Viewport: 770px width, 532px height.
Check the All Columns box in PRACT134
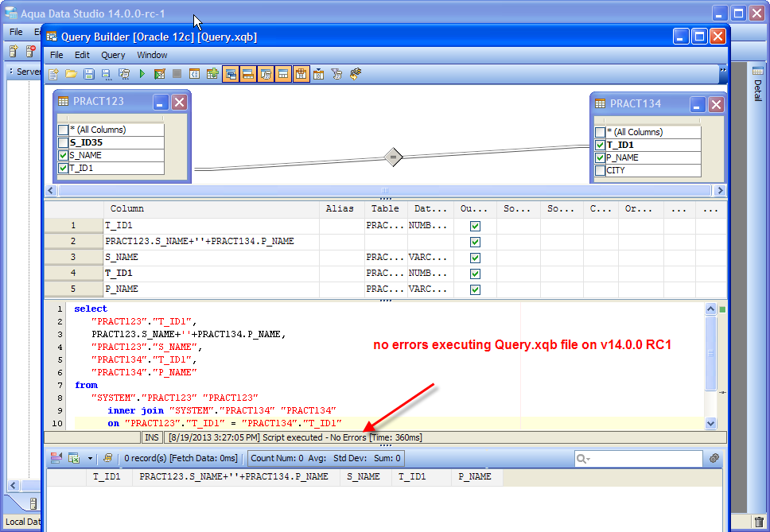pyautogui.click(x=600, y=133)
